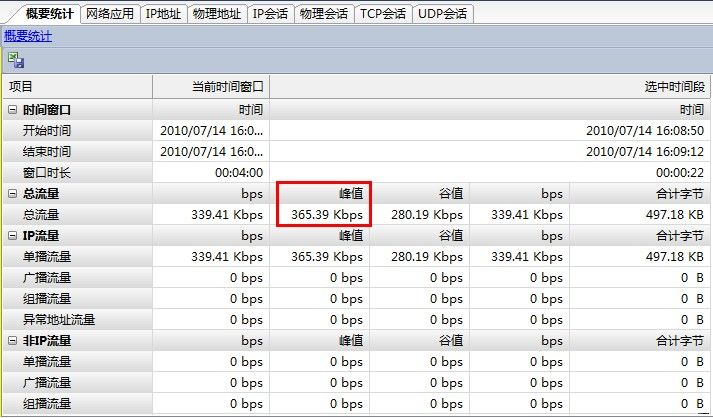Viewport: 713px width, 418px height.
Task: Click the 峰值 header in 总流量 row
Action: pos(351,194)
